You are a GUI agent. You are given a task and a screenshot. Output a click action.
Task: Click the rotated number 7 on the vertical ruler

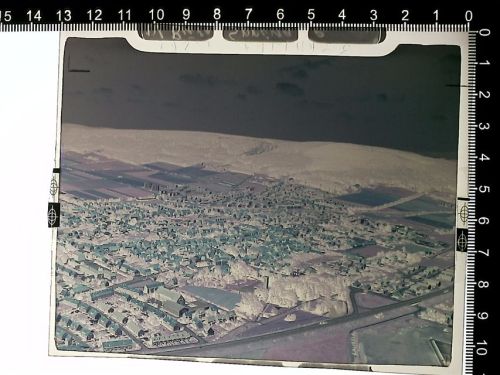coord(485,252)
